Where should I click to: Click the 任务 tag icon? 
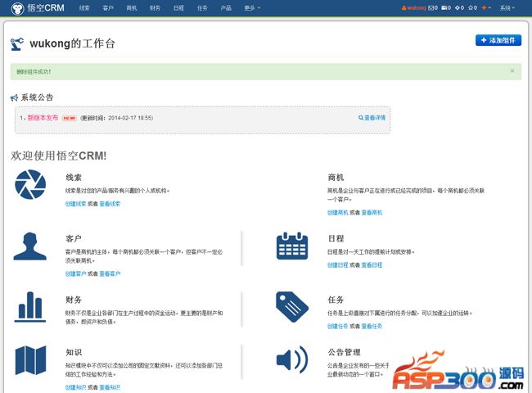291,306
